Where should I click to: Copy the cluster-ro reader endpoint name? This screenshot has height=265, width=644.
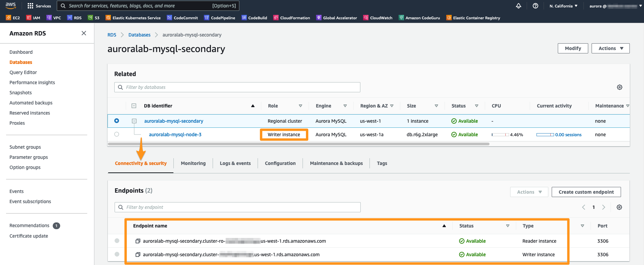138,241
